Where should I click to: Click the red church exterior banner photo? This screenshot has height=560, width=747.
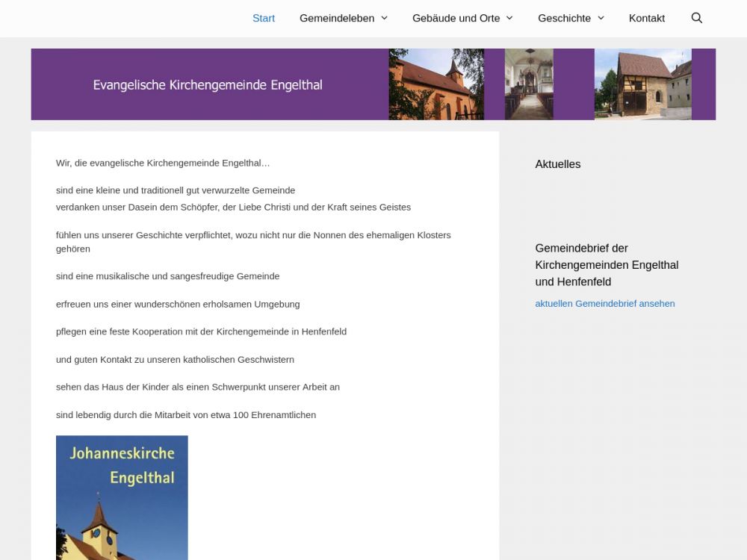436,84
